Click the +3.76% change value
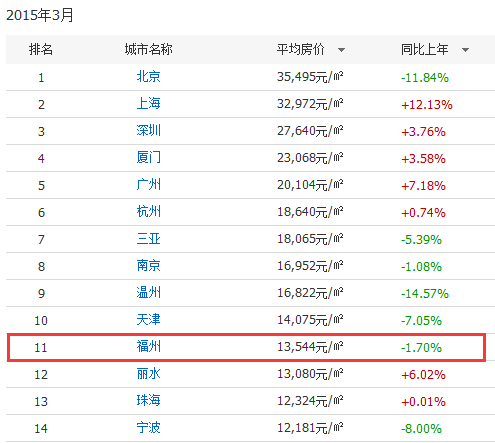Viewport: 495px width, 443px height. pyautogui.click(x=423, y=132)
